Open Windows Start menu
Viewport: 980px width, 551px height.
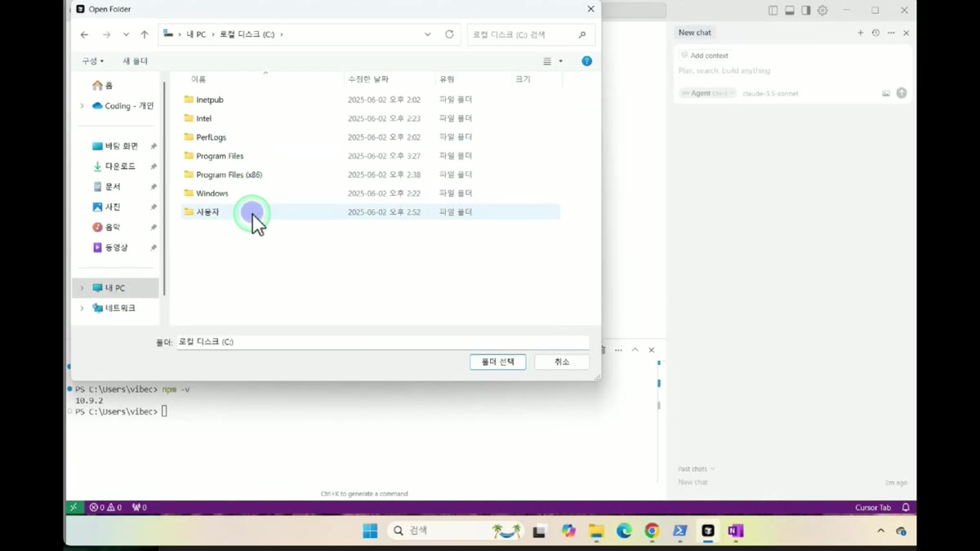[370, 531]
